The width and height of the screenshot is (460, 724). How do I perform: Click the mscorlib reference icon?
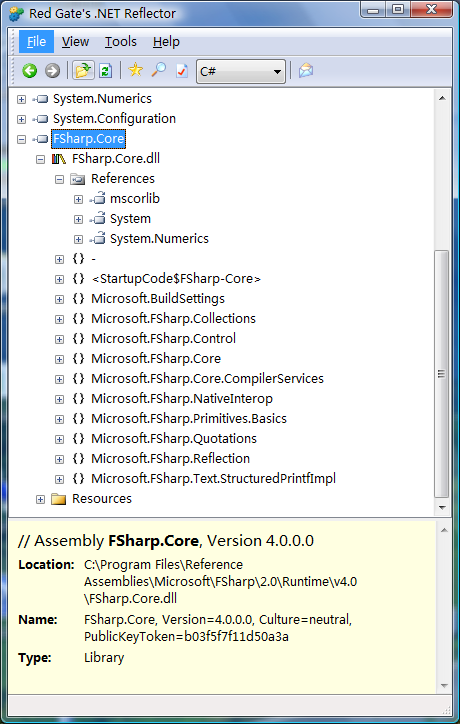click(x=97, y=199)
